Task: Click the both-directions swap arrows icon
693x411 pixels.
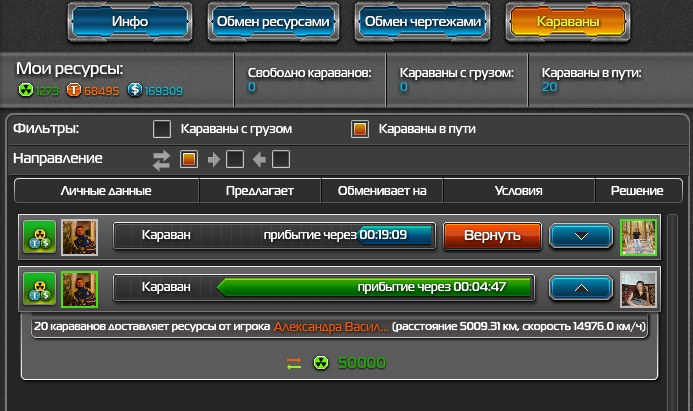Action: (x=161, y=160)
